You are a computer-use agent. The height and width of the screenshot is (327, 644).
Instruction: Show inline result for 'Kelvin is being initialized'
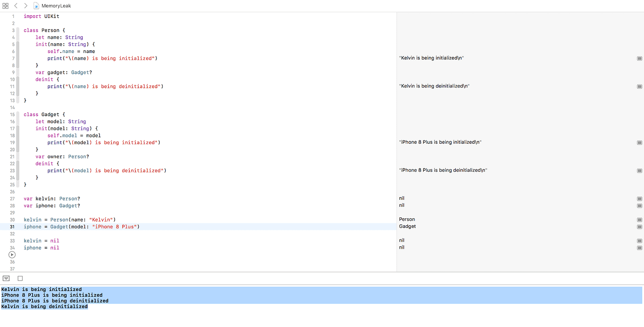639,58
